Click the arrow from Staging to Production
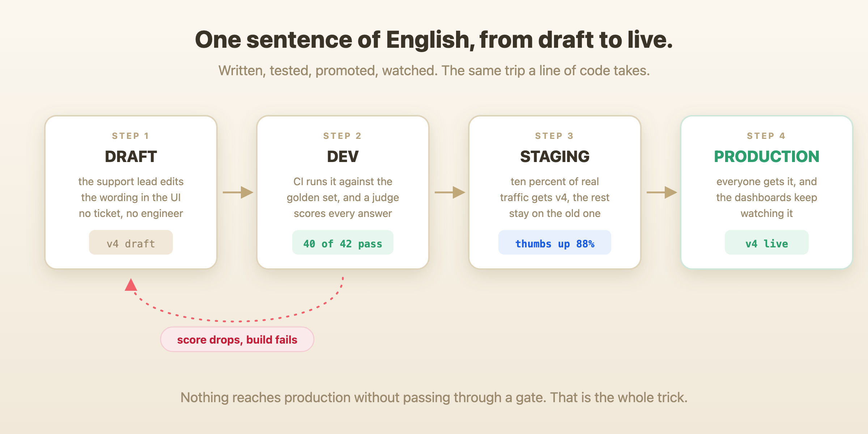 pos(661,192)
